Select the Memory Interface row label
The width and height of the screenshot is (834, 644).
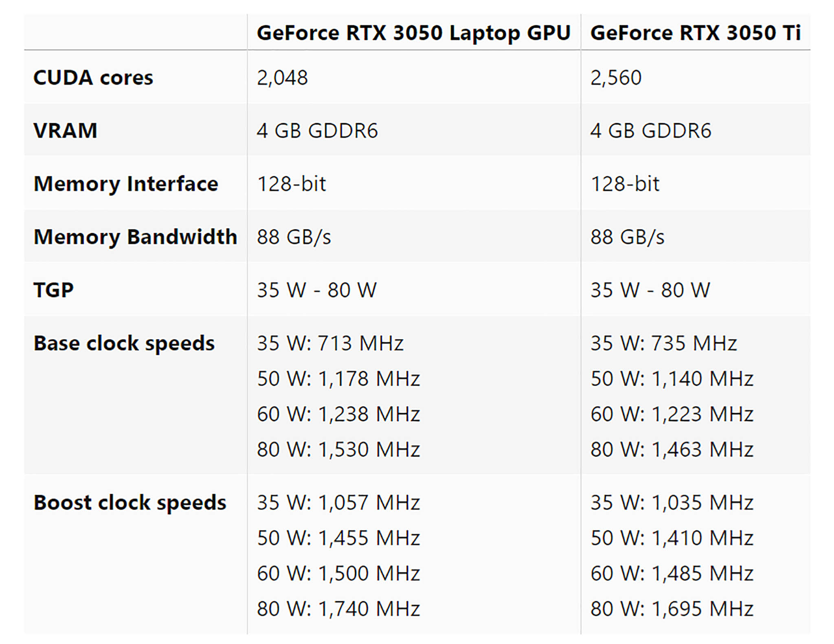point(126,184)
